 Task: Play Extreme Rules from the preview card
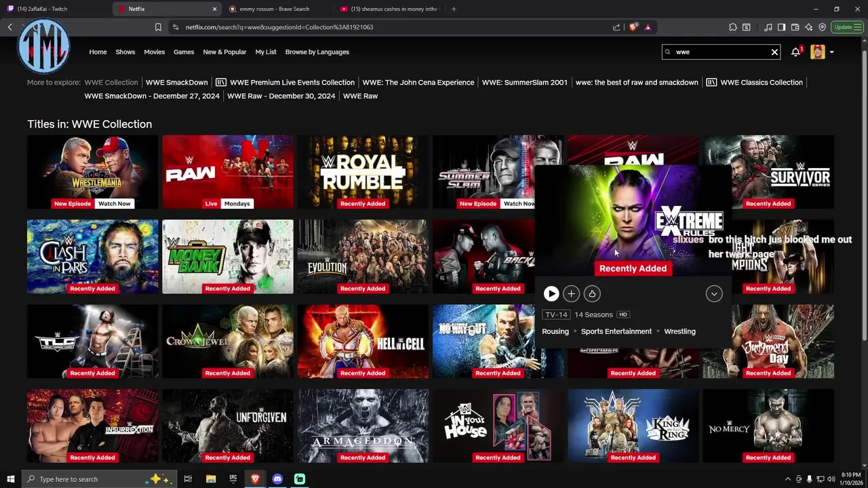pos(551,293)
